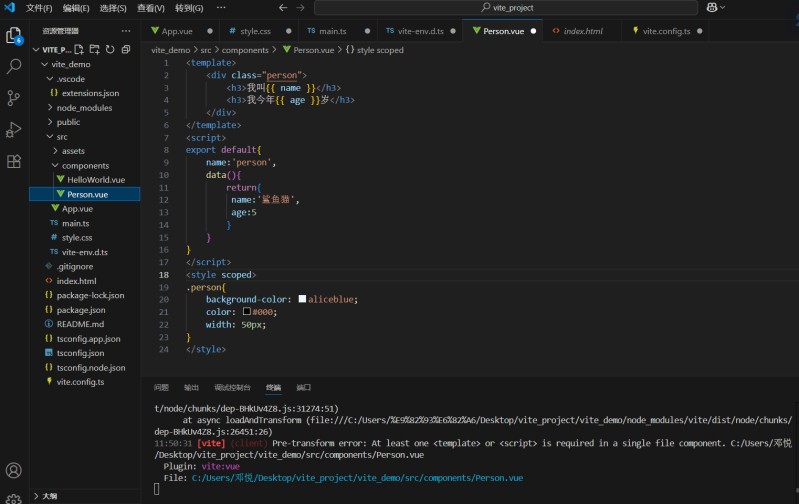Open the Go menu

tap(189, 8)
